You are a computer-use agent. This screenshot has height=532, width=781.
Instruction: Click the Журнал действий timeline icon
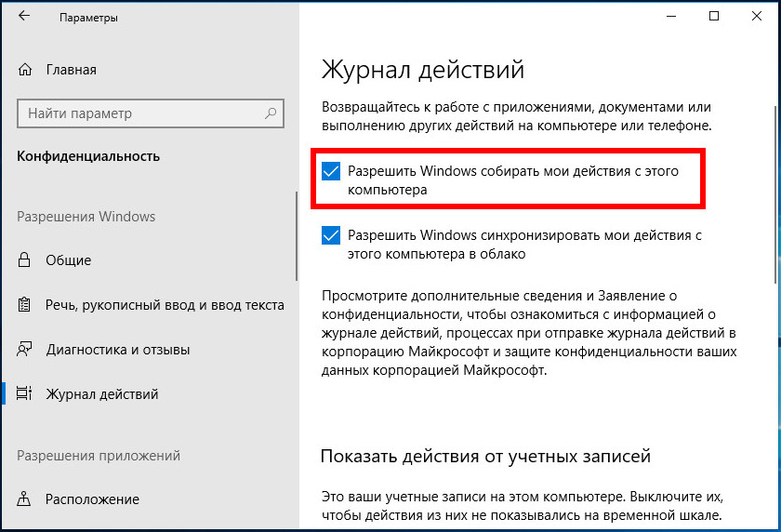pos(24,393)
